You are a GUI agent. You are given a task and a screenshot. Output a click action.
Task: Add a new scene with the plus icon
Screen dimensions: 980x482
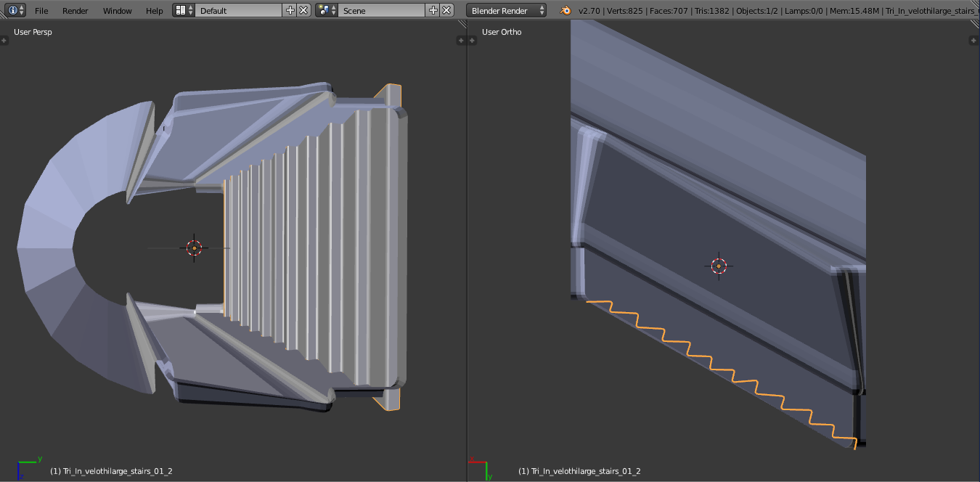click(x=433, y=10)
